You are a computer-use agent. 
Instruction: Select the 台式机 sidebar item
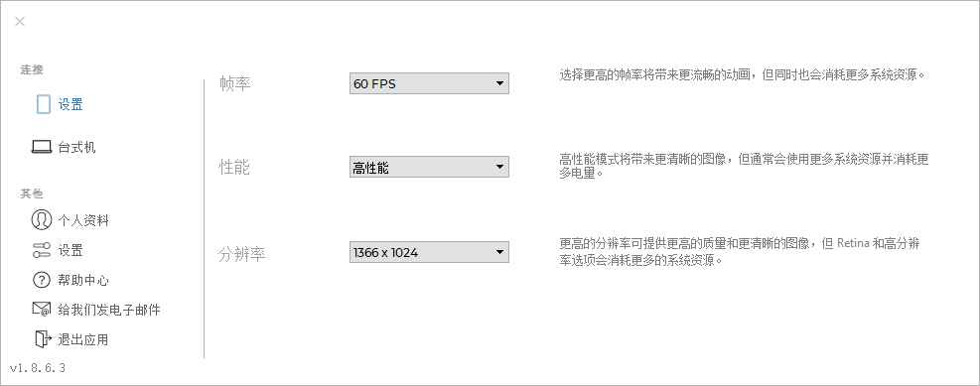(x=76, y=148)
